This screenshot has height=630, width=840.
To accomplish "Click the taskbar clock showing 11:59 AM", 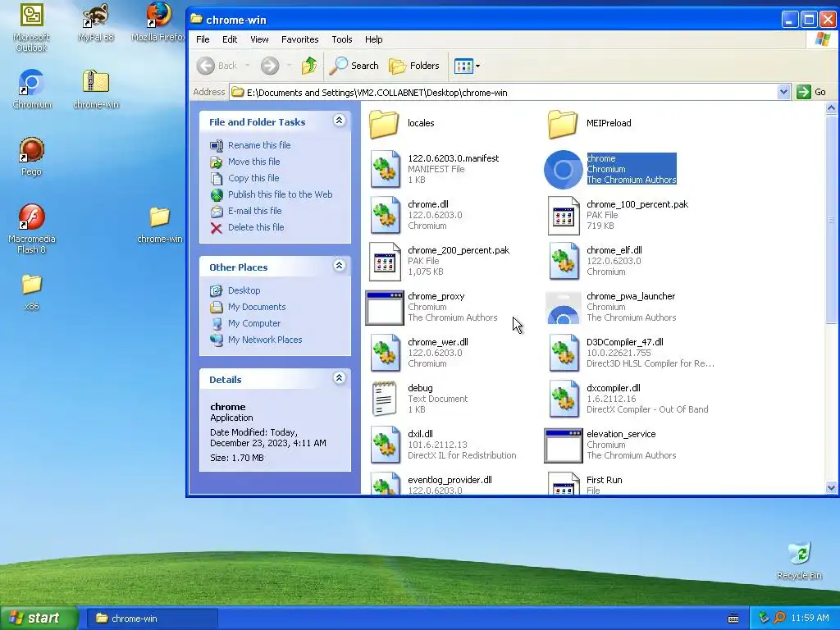I will (810, 619).
